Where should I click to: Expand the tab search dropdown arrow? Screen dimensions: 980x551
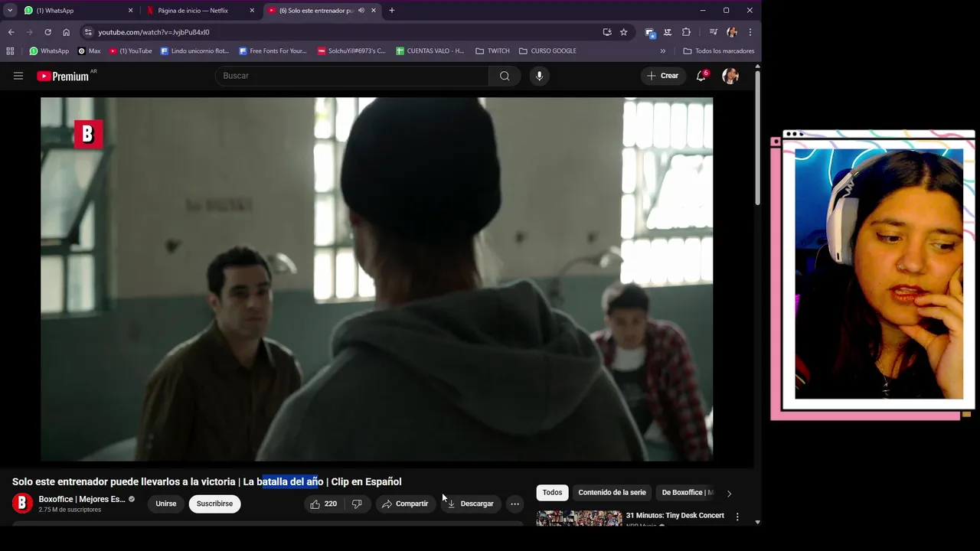(10, 11)
